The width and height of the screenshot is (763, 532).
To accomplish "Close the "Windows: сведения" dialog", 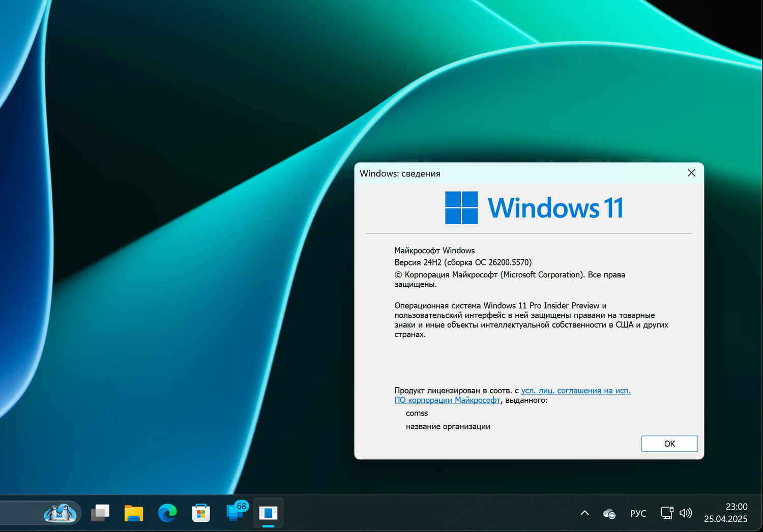I will [x=691, y=173].
